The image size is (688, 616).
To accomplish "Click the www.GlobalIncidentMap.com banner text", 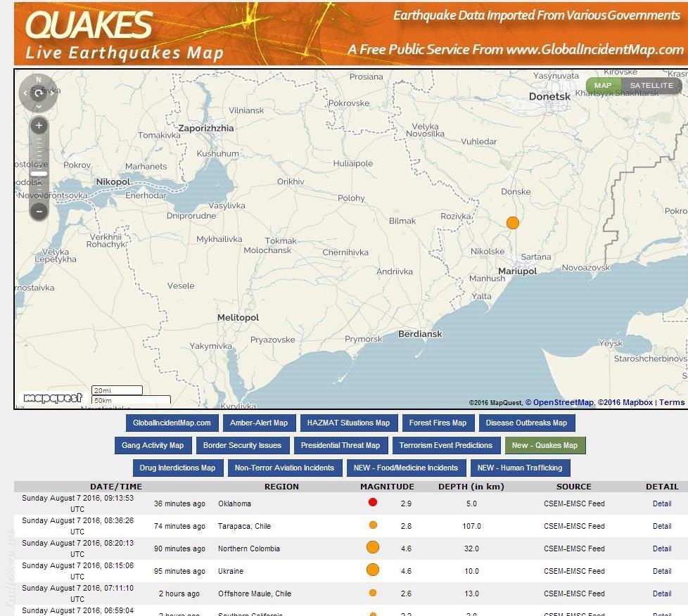I will pyautogui.click(x=595, y=49).
